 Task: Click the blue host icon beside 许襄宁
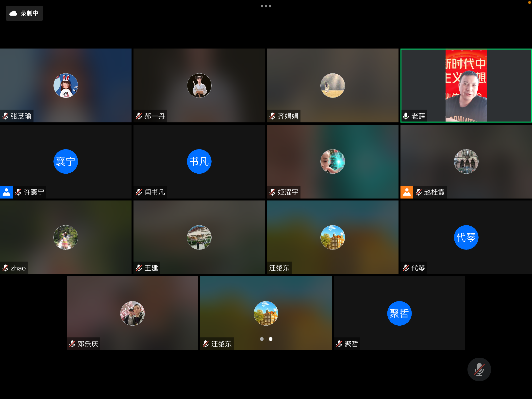point(6,192)
